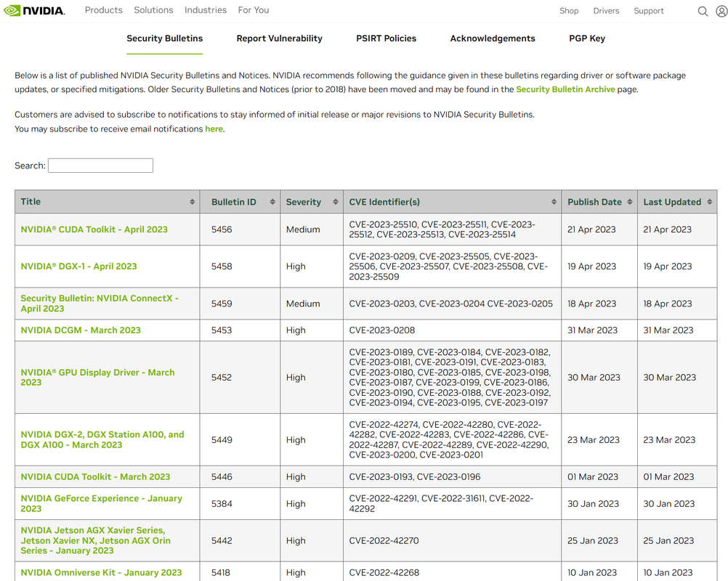Go to Shop
This screenshot has height=581, width=728.
(x=569, y=11)
